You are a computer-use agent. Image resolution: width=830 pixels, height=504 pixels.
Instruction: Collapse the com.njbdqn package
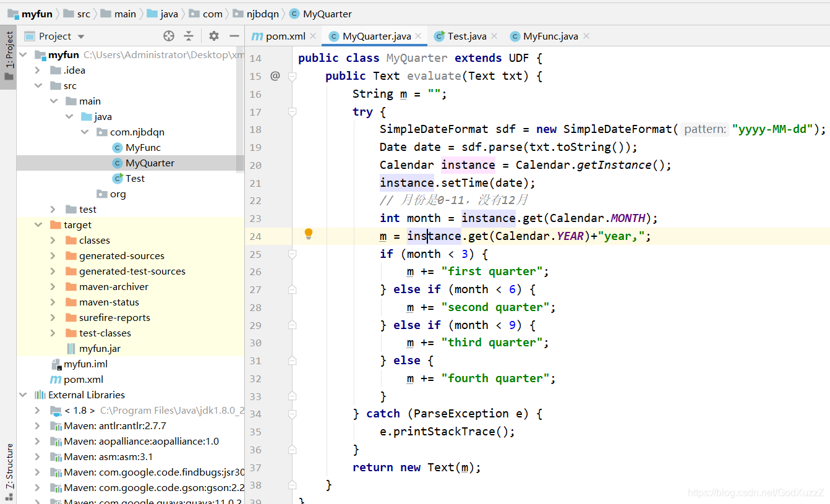coord(85,132)
